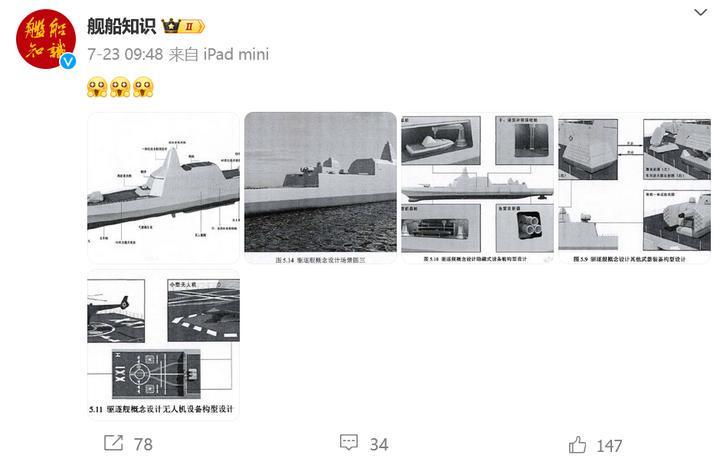Click the like count 147

(609, 446)
